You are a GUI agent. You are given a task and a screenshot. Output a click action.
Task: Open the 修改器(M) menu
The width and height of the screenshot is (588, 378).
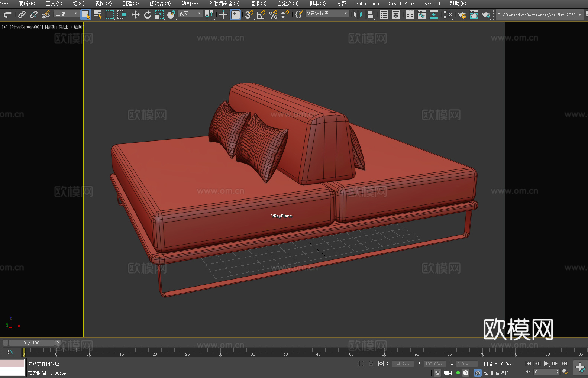pyautogui.click(x=160, y=3)
